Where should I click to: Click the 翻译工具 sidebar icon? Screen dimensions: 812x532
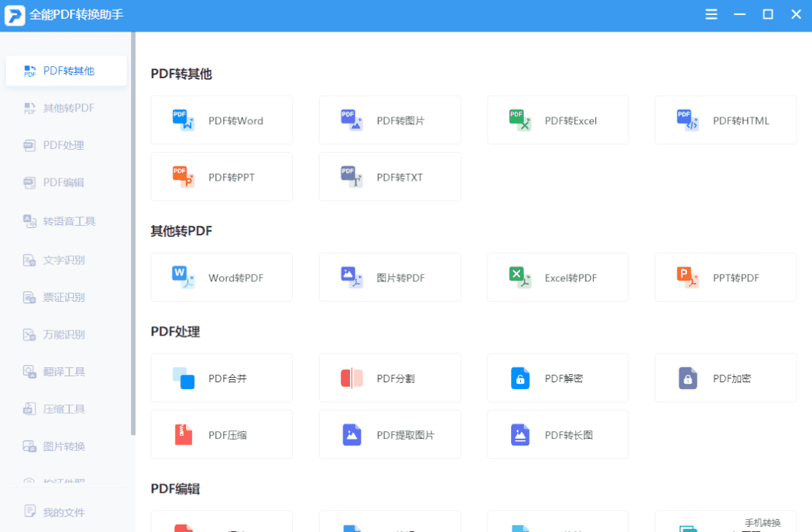(x=29, y=372)
